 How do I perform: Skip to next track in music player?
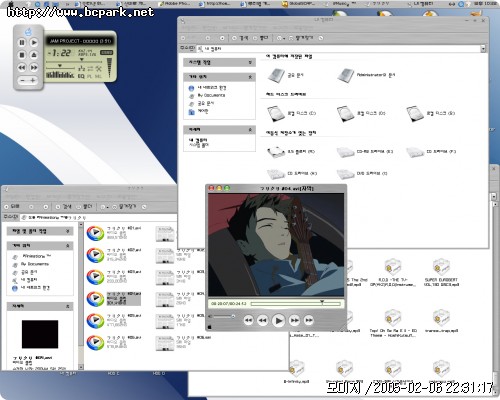tap(34, 68)
